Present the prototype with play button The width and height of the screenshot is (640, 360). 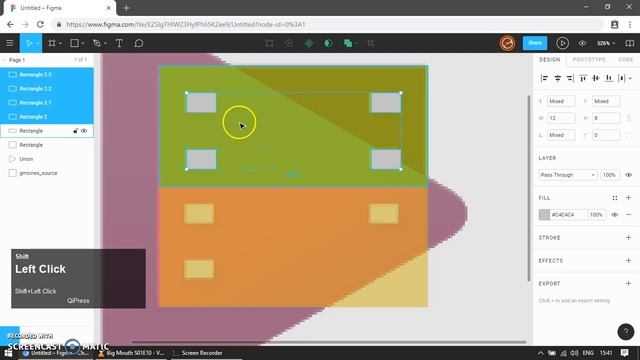tap(562, 43)
